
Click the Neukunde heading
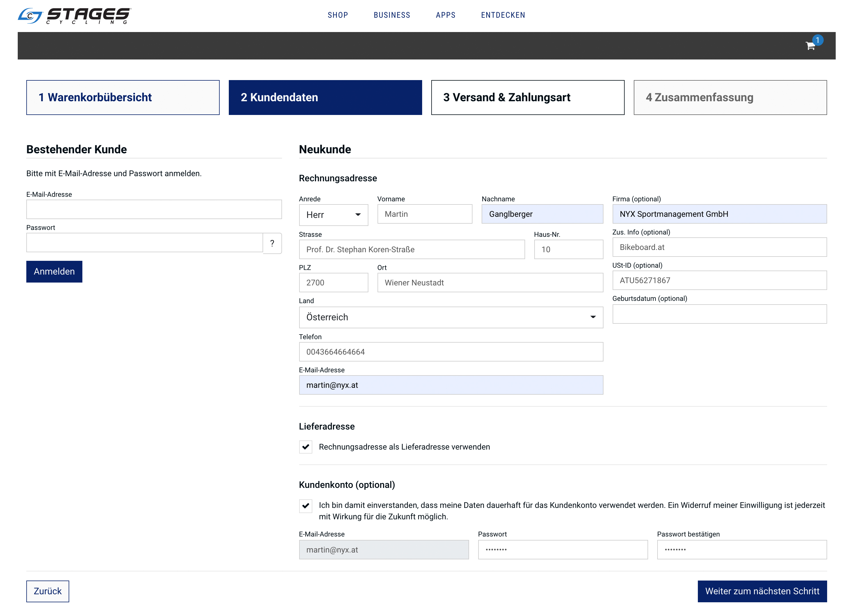pos(325,150)
